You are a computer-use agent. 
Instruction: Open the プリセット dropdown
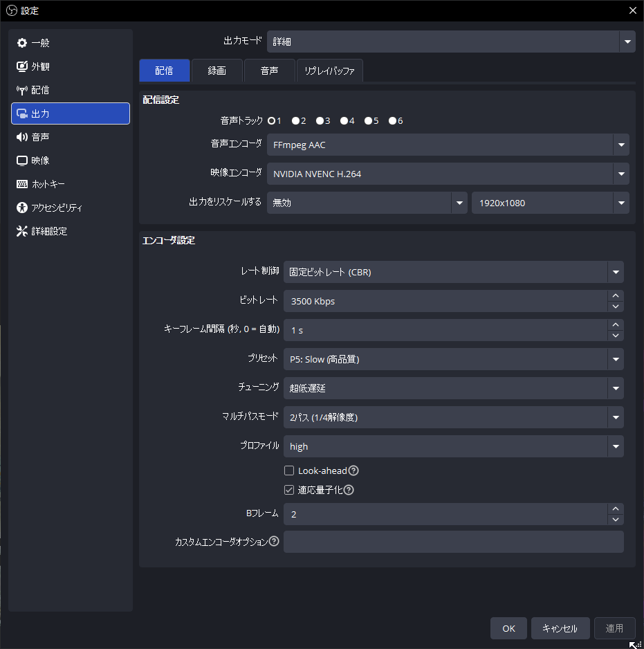(615, 359)
